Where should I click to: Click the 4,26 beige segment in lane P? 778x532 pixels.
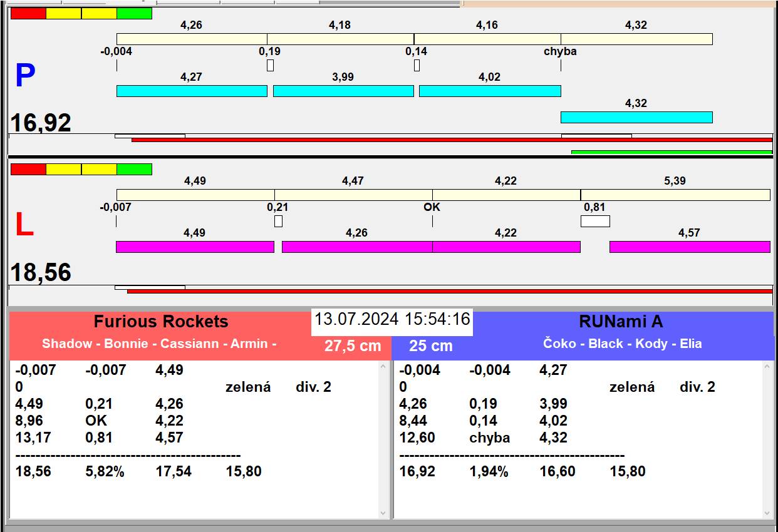pos(192,39)
